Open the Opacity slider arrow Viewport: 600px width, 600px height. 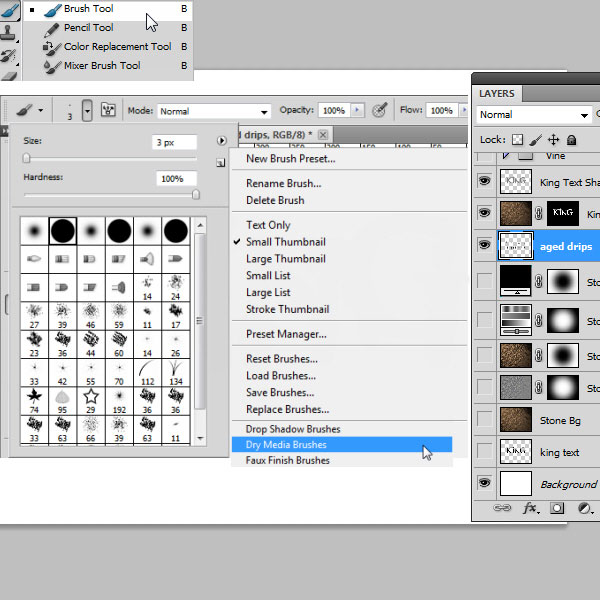coord(357,110)
